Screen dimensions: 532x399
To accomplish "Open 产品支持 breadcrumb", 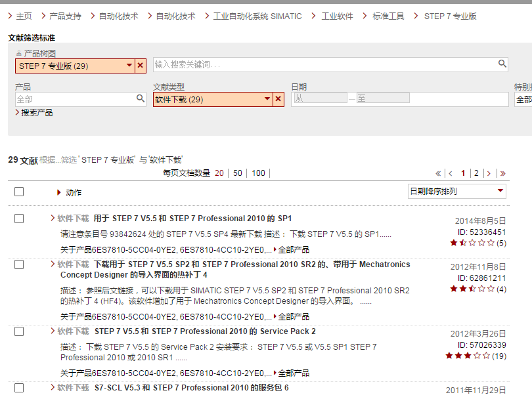I will (65, 16).
